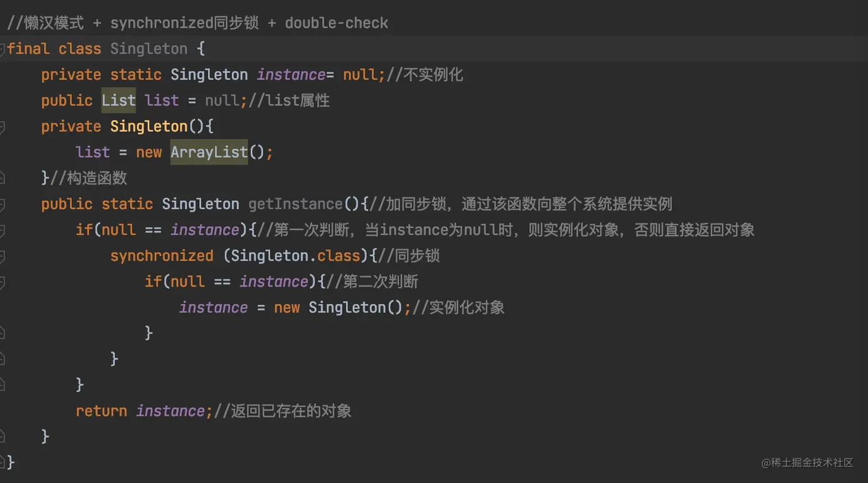This screenshot has height=483, width=868.
Task: Click the new Singleton() instantiation expression
Action: point(339,307)
